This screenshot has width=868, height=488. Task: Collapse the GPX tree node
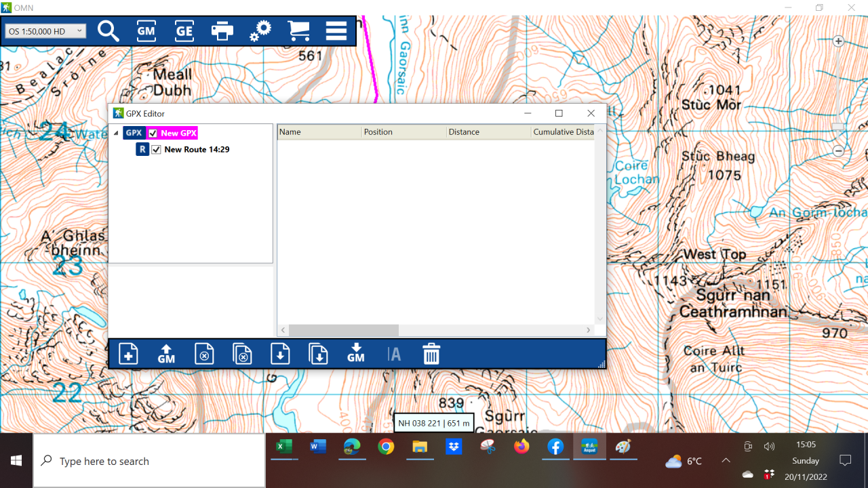coord(117,133)
